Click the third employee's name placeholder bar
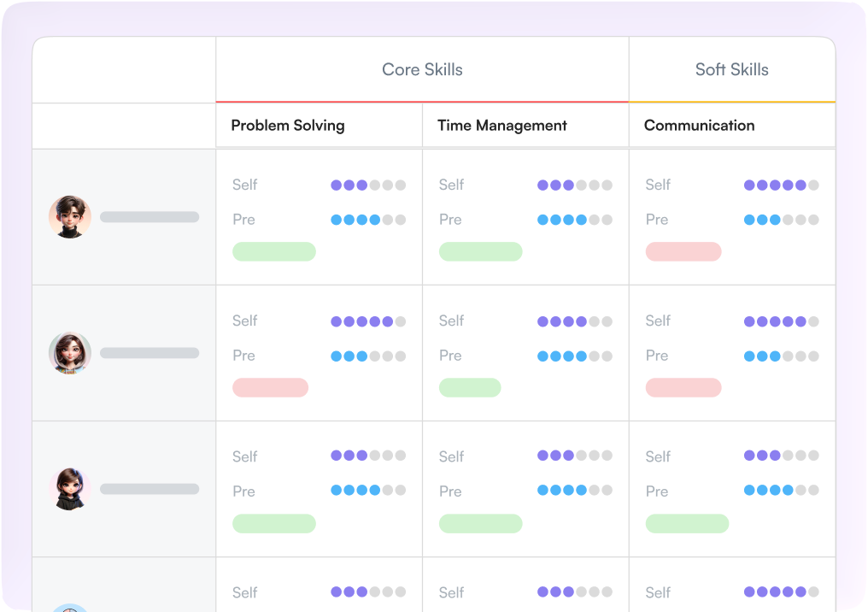Screen dimensions: 868x612 (x=150, y=489)
